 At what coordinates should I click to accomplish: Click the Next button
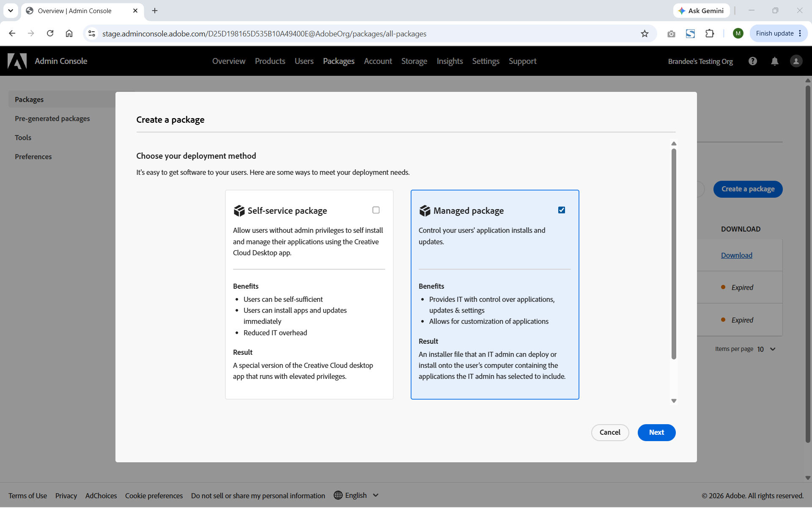click(x=656, y=432)
